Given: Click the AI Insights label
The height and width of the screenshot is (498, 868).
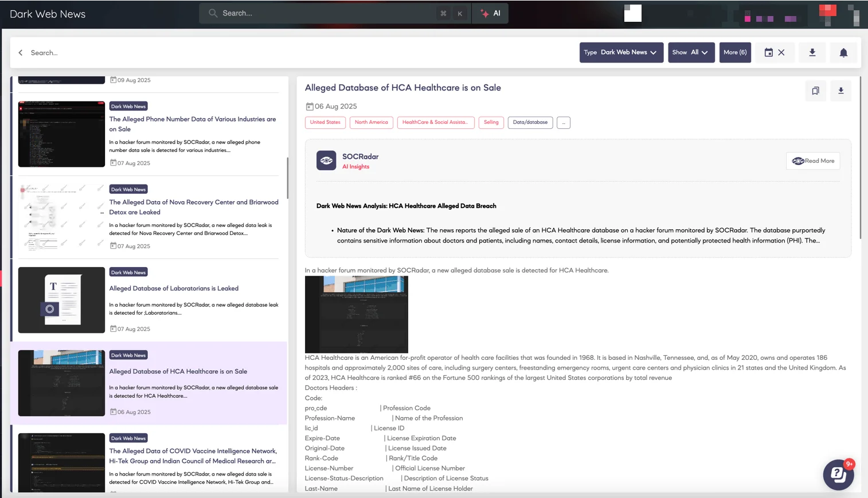Looking at the screenshot, I should coord(356,167).
